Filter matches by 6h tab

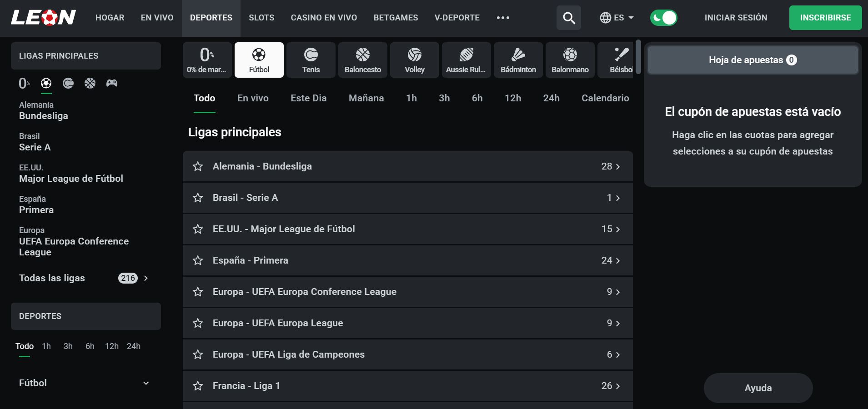pos(477,98)
